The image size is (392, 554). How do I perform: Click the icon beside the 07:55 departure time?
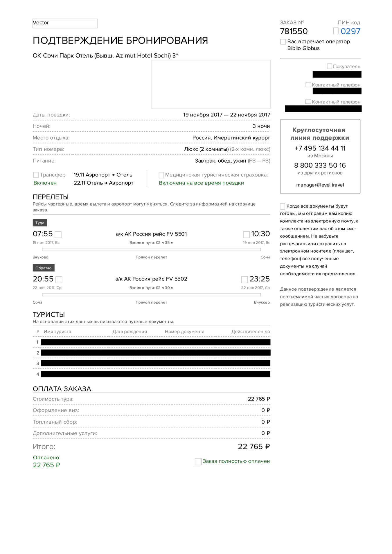[58, 234]
